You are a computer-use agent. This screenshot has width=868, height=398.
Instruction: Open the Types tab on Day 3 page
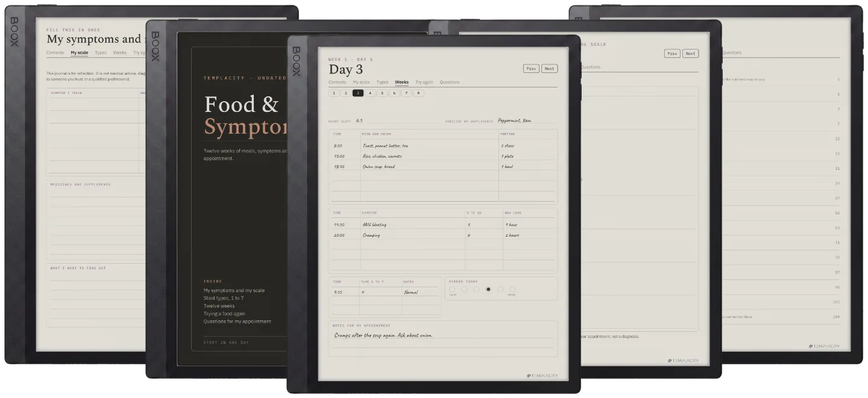pyautogui.click(x=382, y=82)
